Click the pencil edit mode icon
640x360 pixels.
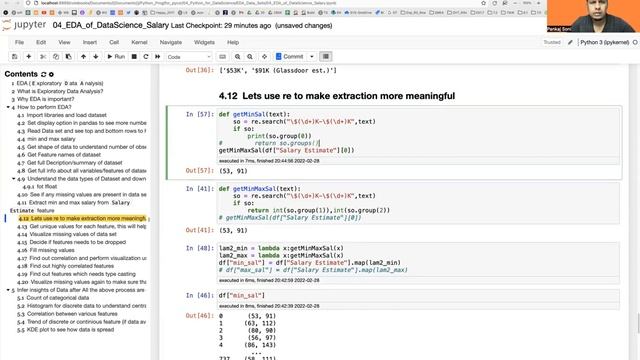(x=570, y=42)
